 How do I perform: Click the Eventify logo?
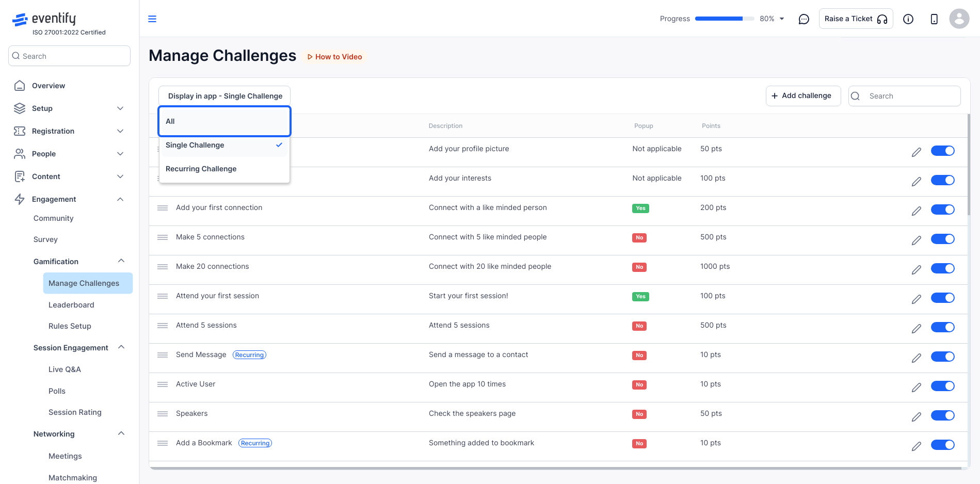[44, 19]
